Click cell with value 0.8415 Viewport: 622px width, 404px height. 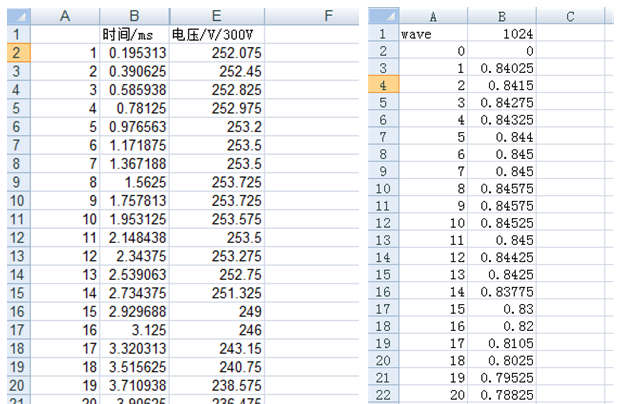pyautogui.click(x=502, y=85)
